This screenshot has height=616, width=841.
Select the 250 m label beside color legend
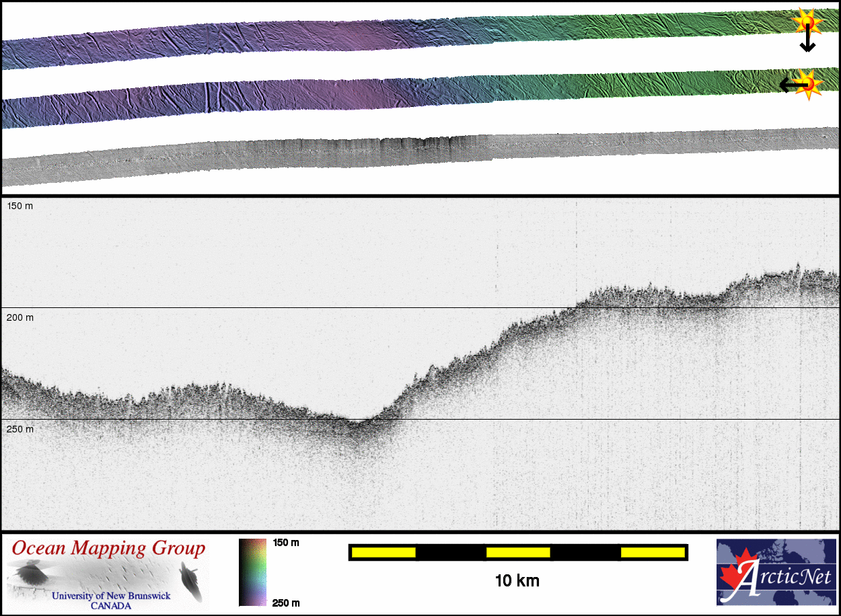(x=285, y=603)
